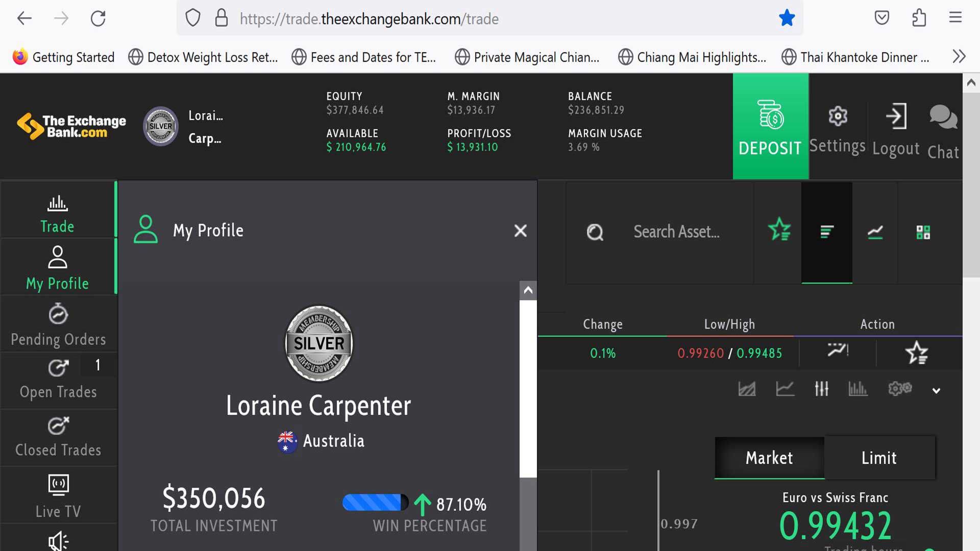This screenshot has width=980, height=551.
Task: Open the Getting Started bookmark
Action: coord(63,57)
